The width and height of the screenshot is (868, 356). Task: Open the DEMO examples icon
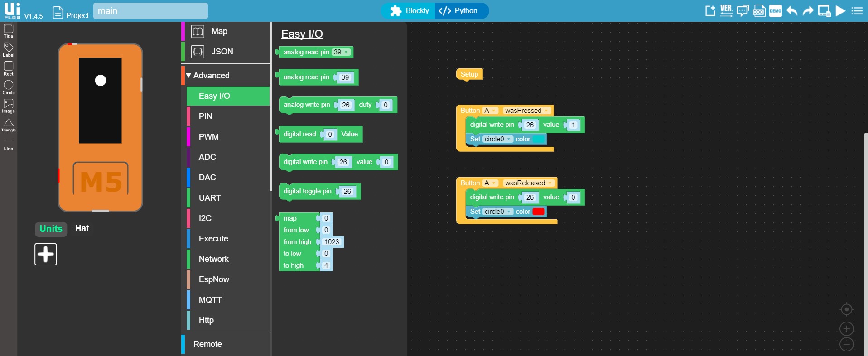click(x=776, y=11)
